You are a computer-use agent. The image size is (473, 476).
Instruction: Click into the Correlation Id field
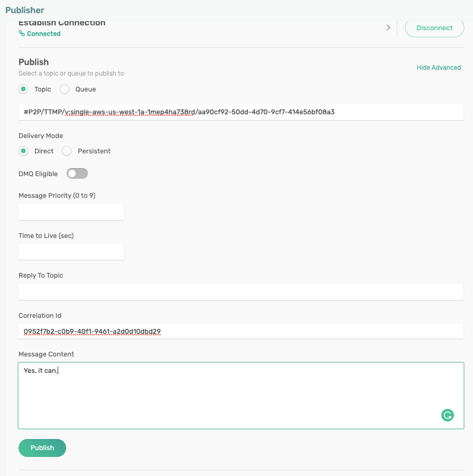[241, 332]
